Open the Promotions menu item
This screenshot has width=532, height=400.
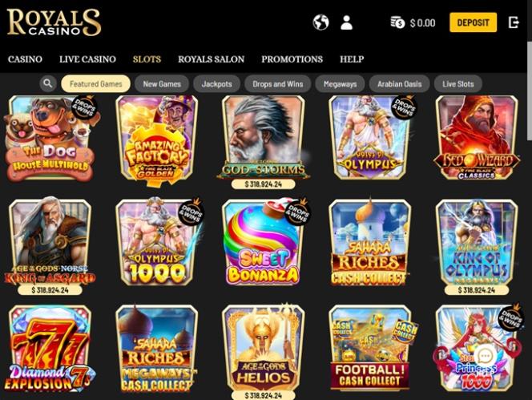[x=292, y=59]
